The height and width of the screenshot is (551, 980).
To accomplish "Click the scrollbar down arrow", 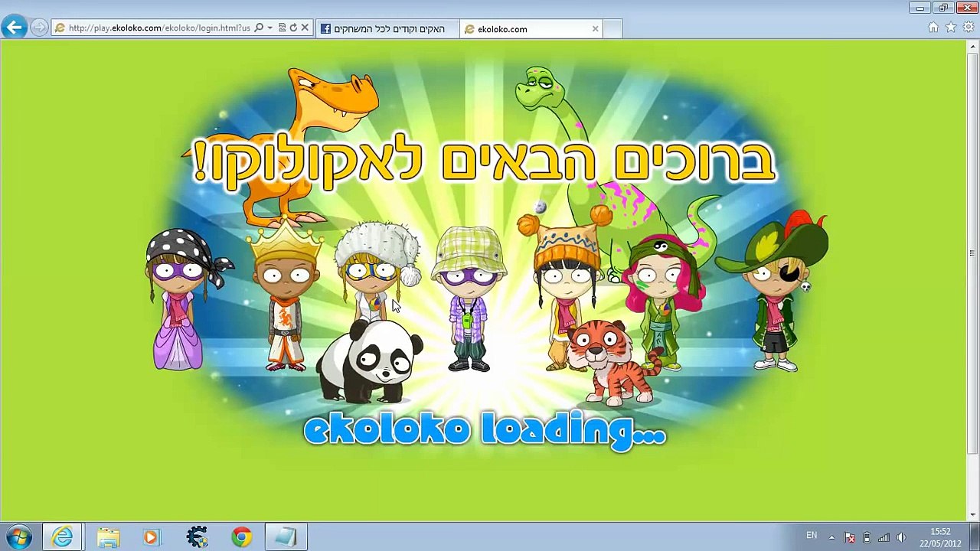I will point(973,515).
